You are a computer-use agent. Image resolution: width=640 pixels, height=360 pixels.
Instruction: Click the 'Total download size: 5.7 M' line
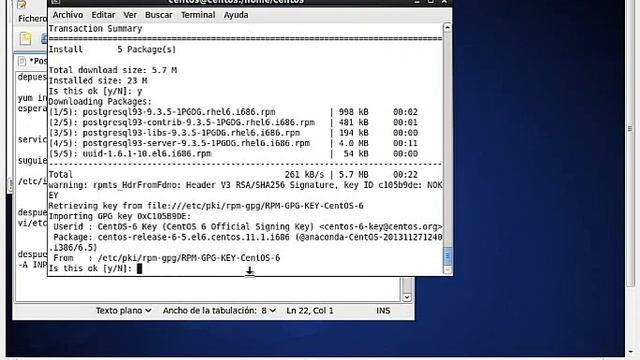click(113, 70)
